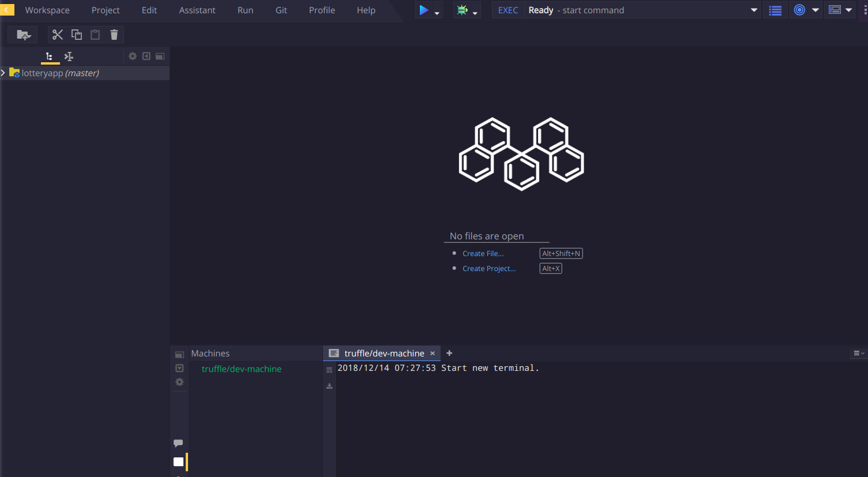Open the Project menu

pyautogui.click(x=106, y=10)
